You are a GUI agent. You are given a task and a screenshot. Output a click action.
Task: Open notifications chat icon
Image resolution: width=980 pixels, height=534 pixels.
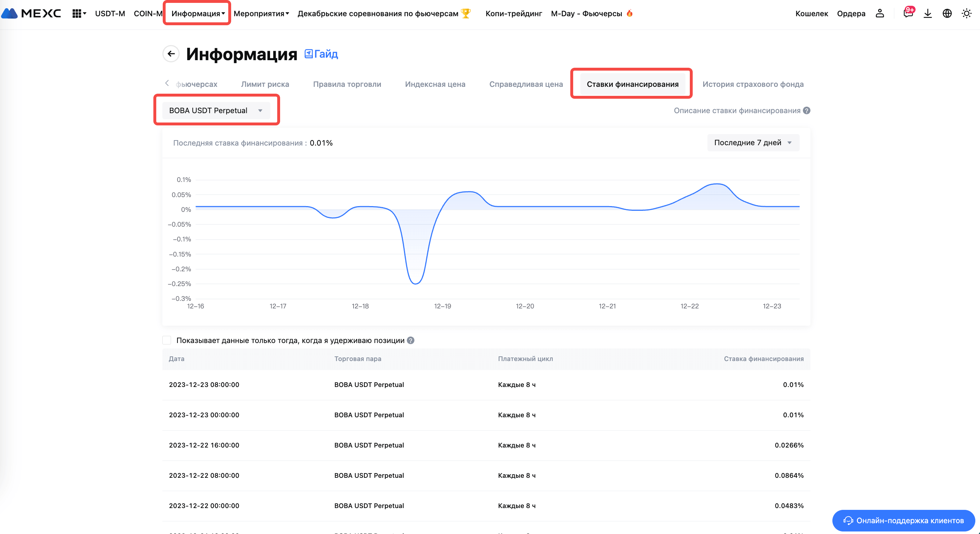click(908, 14)
